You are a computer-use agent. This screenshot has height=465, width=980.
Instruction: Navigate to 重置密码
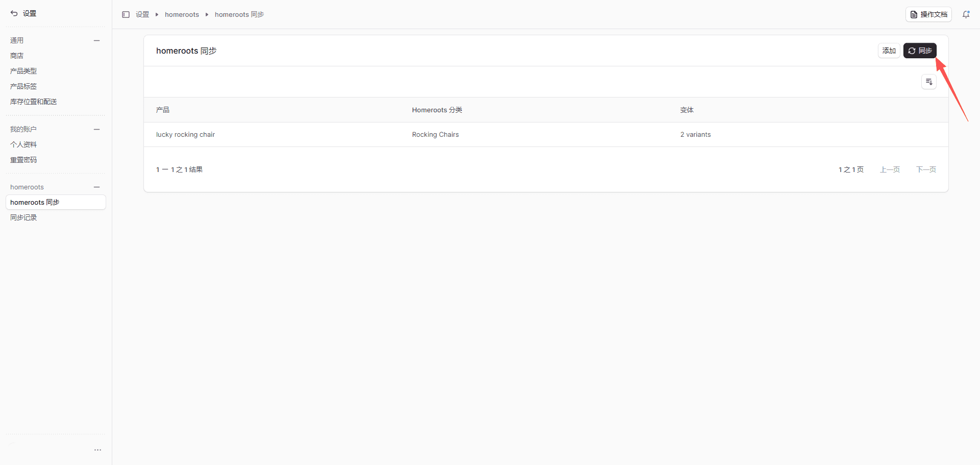[x=23, y=160]
